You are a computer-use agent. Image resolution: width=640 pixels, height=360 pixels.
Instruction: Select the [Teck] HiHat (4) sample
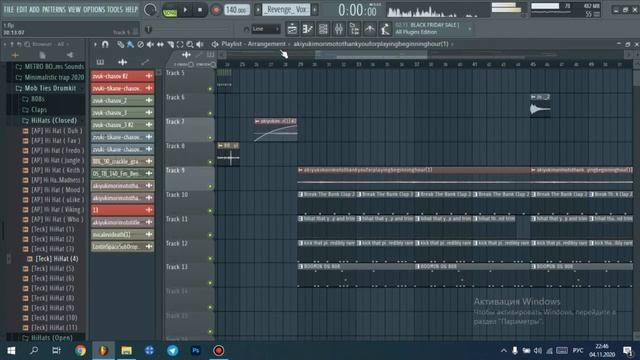53,259
